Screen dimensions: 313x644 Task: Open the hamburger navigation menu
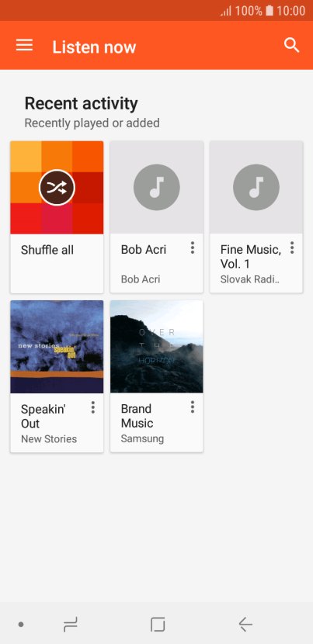[24, 45]
